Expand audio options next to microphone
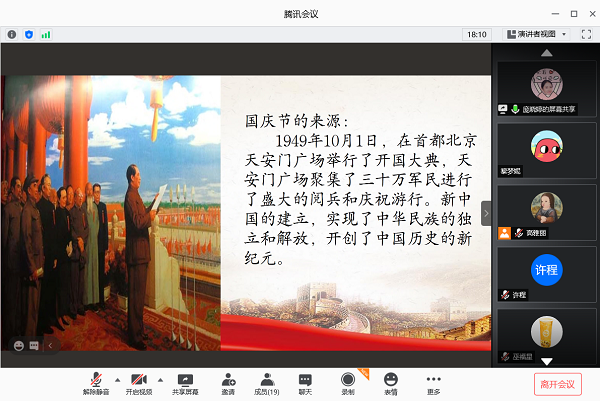This screenshot has height=401, width=600. [117, 380]
